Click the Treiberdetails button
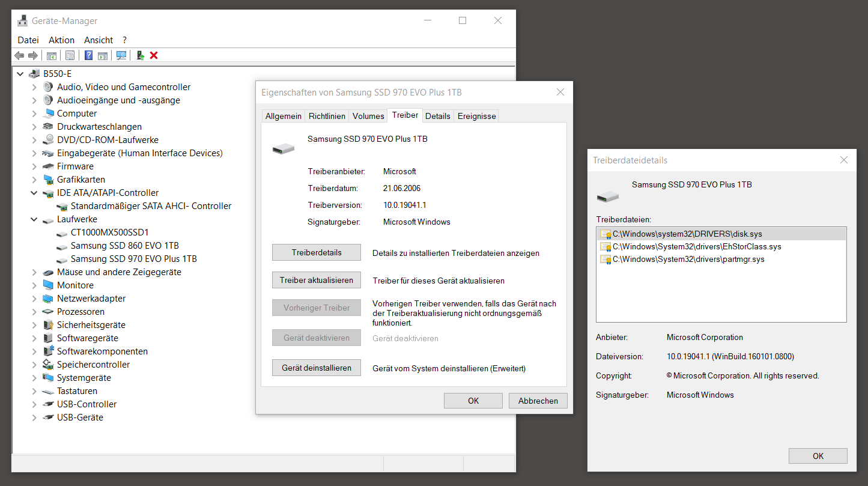Screen dimensions: 868x486 tap(317, 252)
